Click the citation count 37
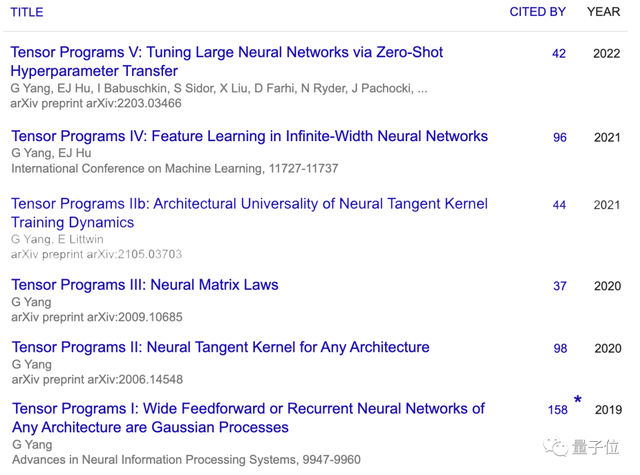 click(x=560, y=286)
